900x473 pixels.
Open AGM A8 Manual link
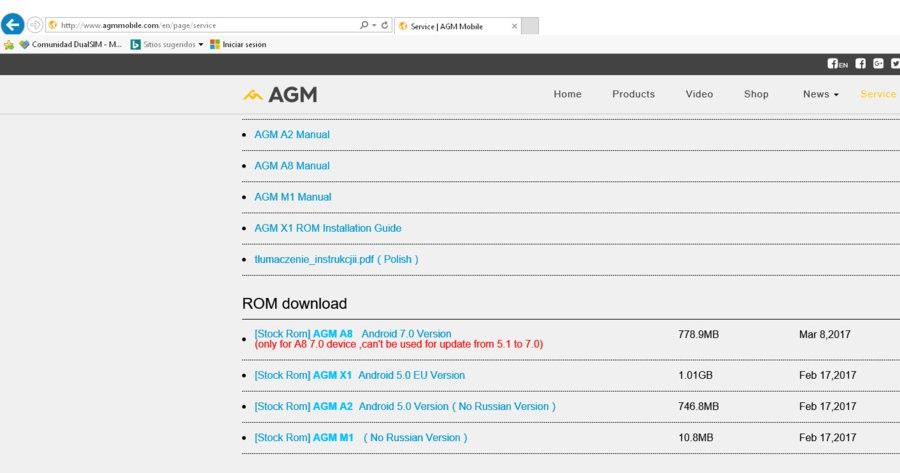tap(292, 166)
